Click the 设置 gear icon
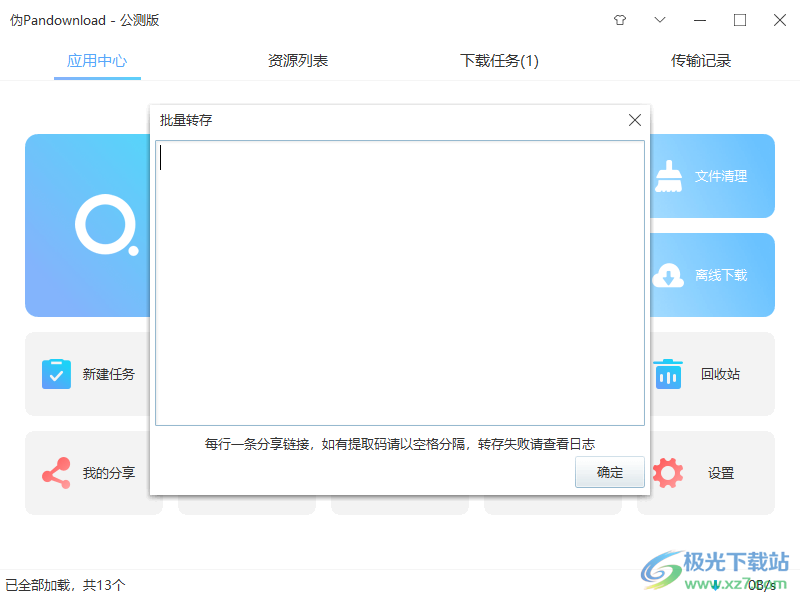This screenshot has width=800, height=600. click(668, 473)
